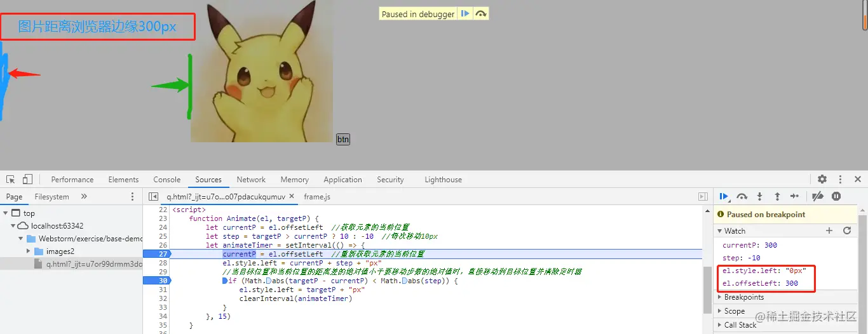Step over next function call in sidebar
This screenshot has height=334, width=868.
coord(742,197)
